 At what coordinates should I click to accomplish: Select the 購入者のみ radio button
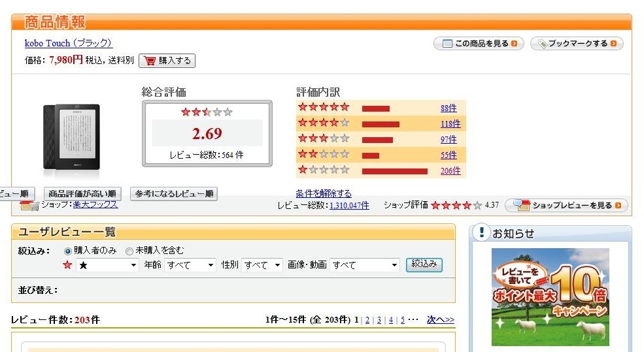(68, 251)
